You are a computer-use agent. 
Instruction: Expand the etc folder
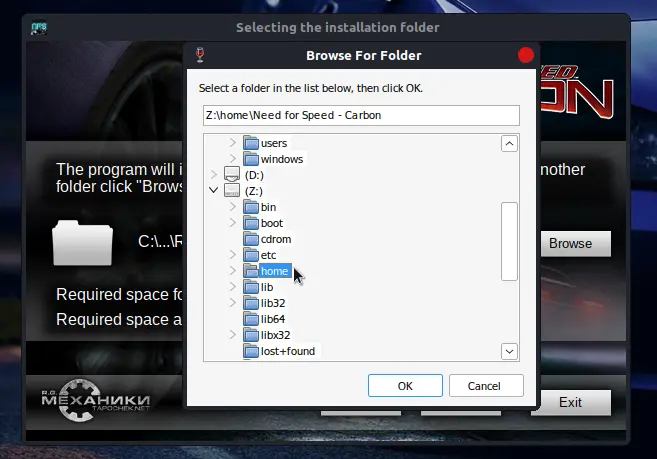pyautogui.click(x=233, y=254)
